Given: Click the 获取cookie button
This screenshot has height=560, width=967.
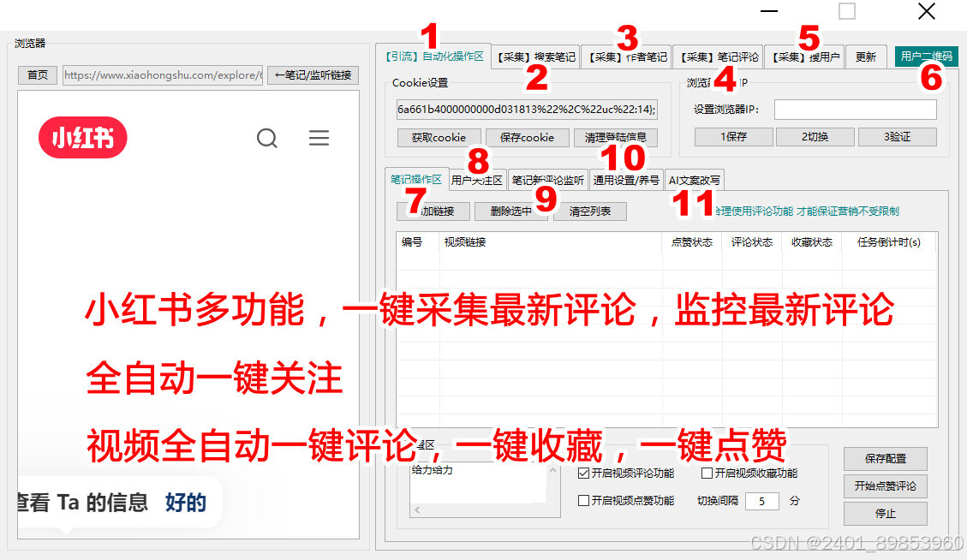Looking at the screenshot, I should (439, 137).
